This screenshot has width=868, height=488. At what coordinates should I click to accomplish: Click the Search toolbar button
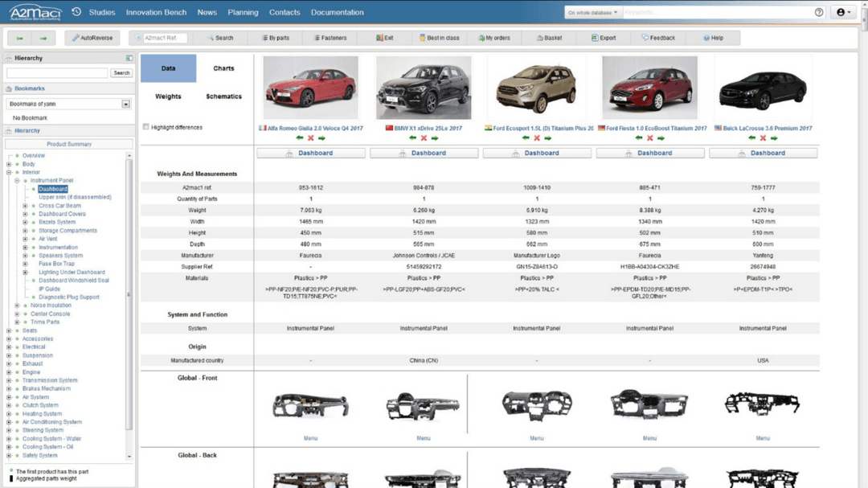tap(219, 39)
